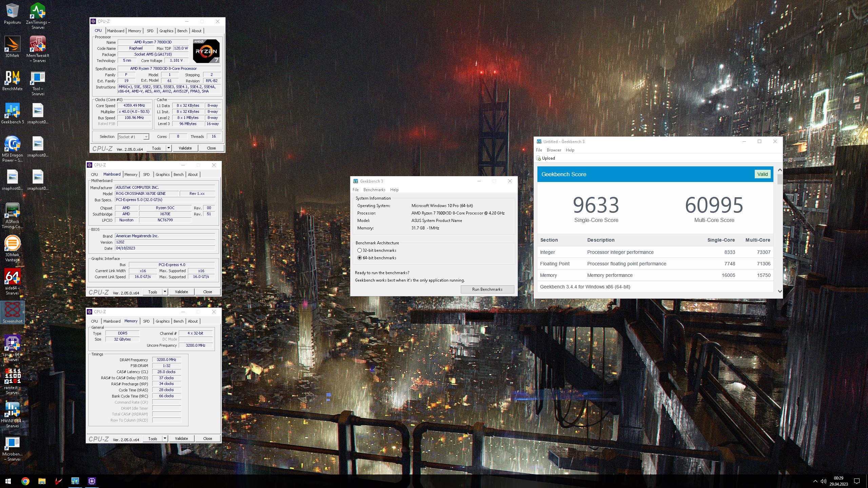868x488 pixels.
Task: Click ROG CROSSHAIR X670E GENE model field
Action: coord(147,194)
